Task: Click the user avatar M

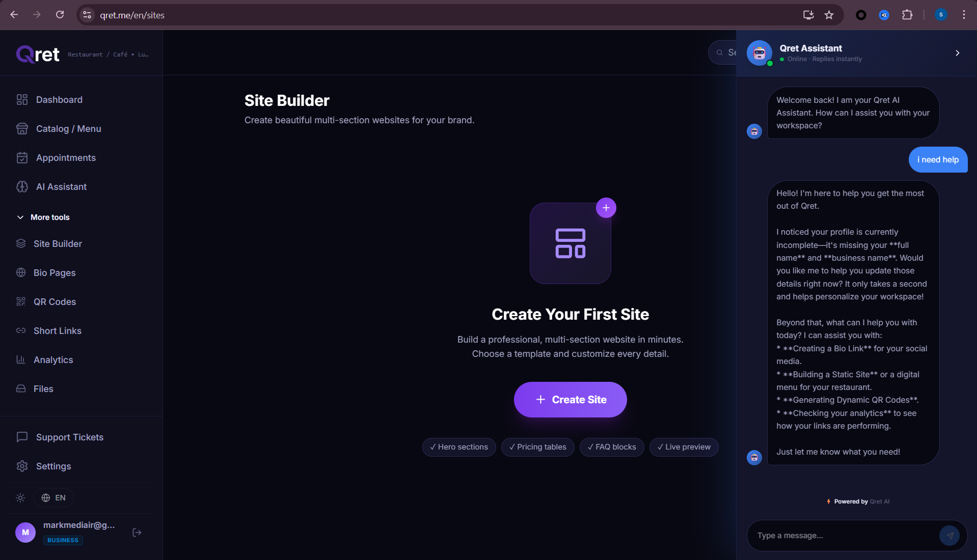Action: point(25,533)
